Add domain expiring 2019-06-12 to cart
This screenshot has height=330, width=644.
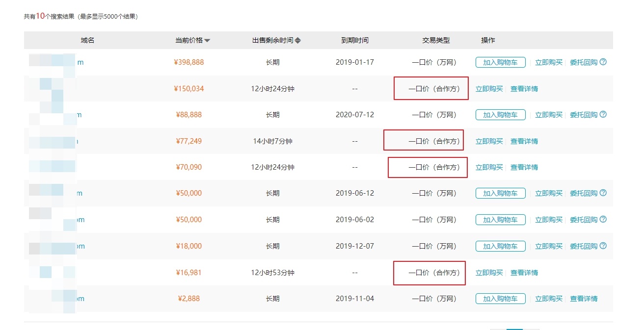pos(500,193)
